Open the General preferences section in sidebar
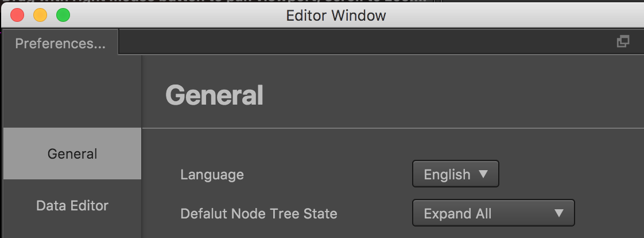Image resolution: width=644 pixels, height=238 pixels. pos(72,154)
